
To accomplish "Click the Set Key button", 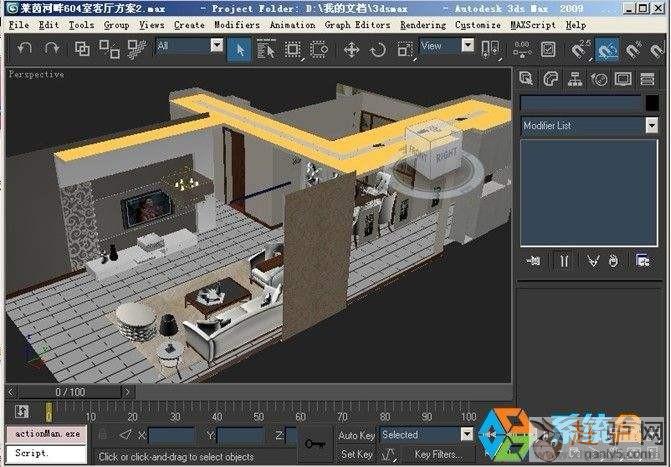I will tap(356, 454).
